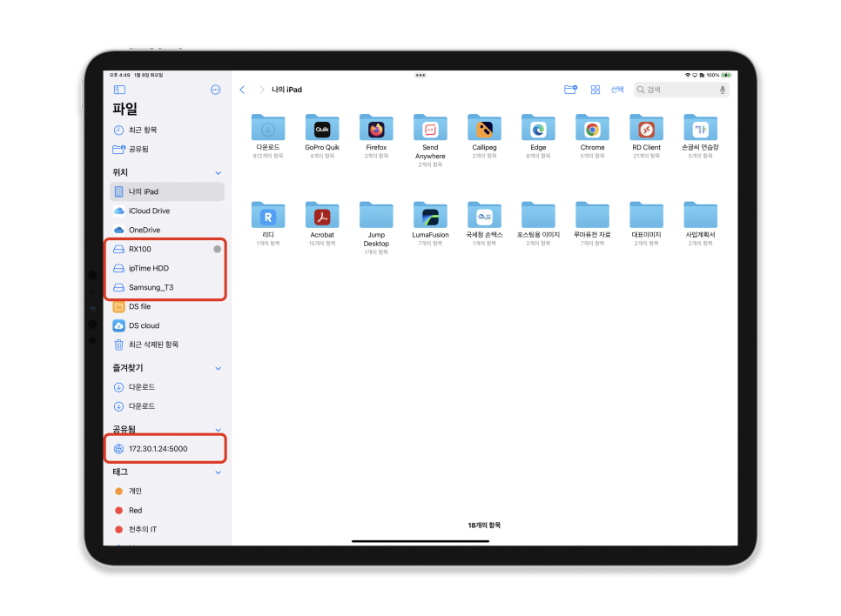Open the DS cloud location

point(167,325)
